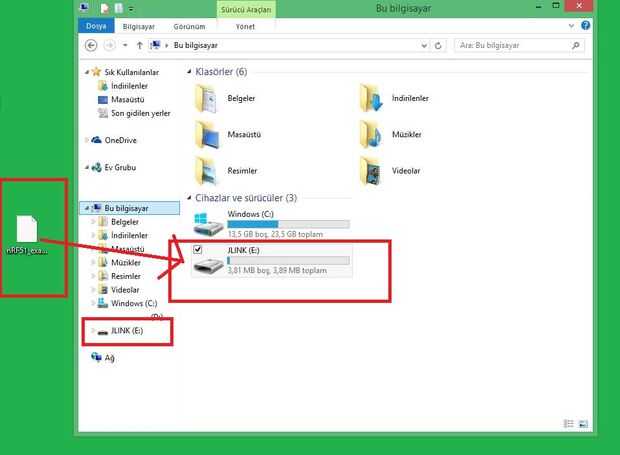Click the Back navigation arrow
The width and height of the screenshot is (620, 455).
[91, 45]
